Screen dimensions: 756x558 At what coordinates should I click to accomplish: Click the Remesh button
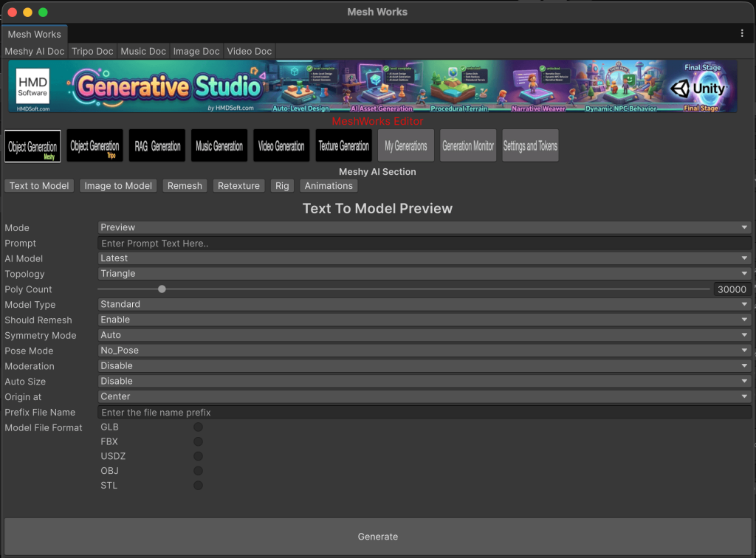click(x=185, y=186)
